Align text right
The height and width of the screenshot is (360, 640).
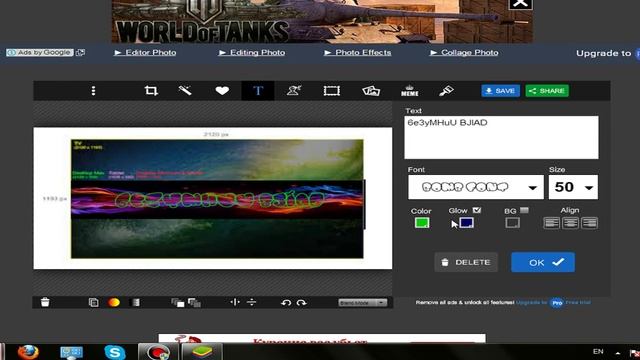[x=589, y=223]
